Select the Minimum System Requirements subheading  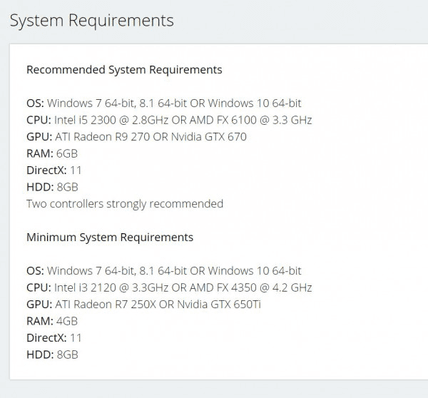point(110,237)
